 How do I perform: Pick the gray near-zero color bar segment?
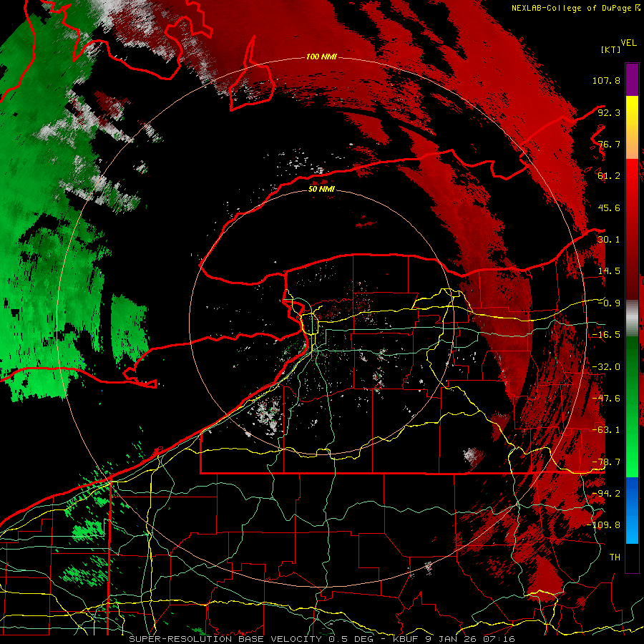click(632, 318)
